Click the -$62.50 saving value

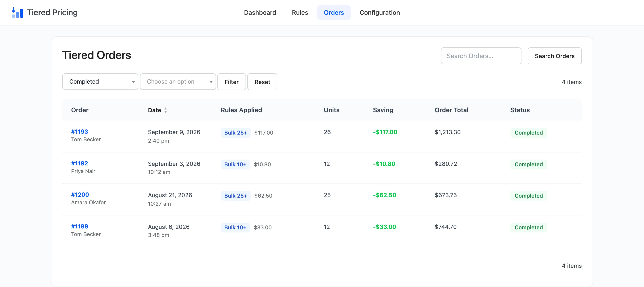(x=385, y=195)
